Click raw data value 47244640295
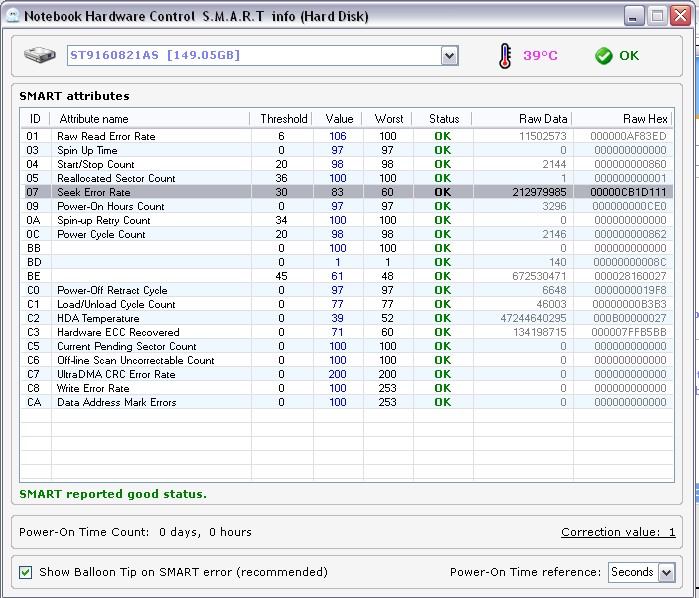 pyautogui.click(x=533, y=318)
